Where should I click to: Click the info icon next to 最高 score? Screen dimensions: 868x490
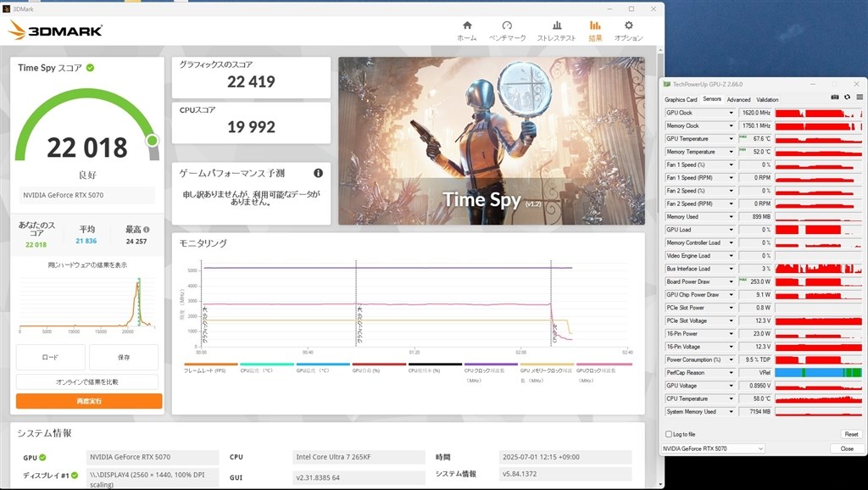[x=146, y=229]
